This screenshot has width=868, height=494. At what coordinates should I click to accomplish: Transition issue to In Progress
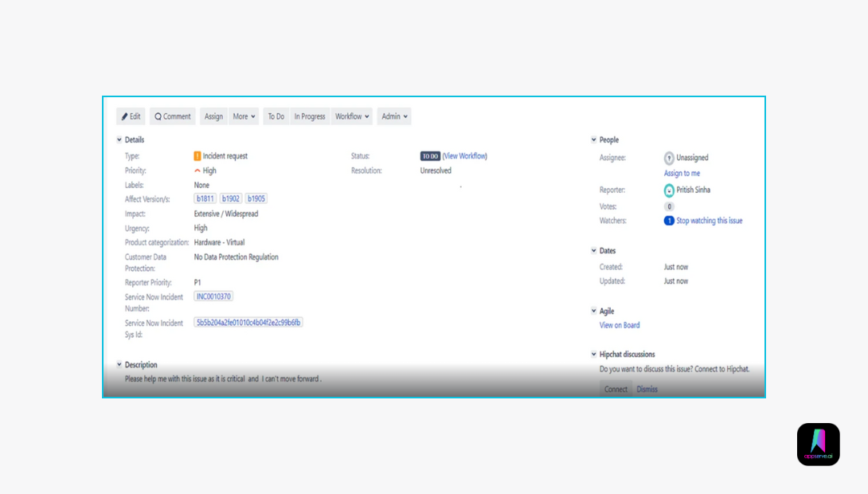coord(310,116)
